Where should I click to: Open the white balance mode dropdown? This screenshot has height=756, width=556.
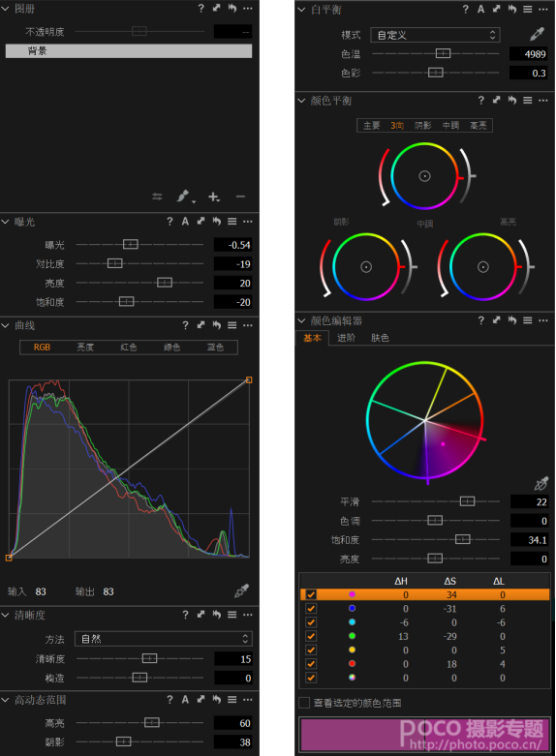[x=435, y=35]
